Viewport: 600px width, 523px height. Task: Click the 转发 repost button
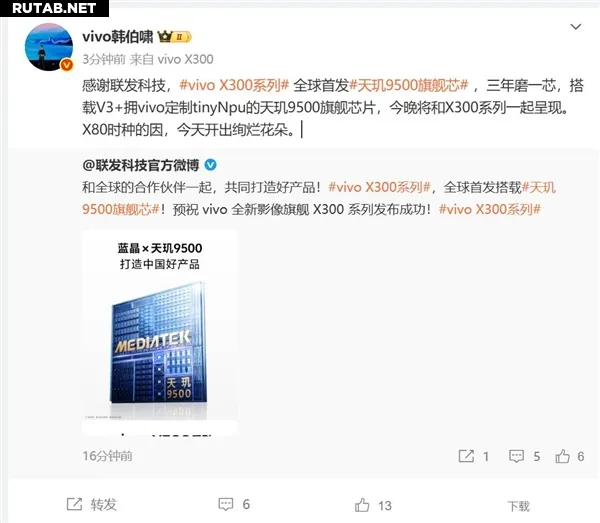(92, 505)
